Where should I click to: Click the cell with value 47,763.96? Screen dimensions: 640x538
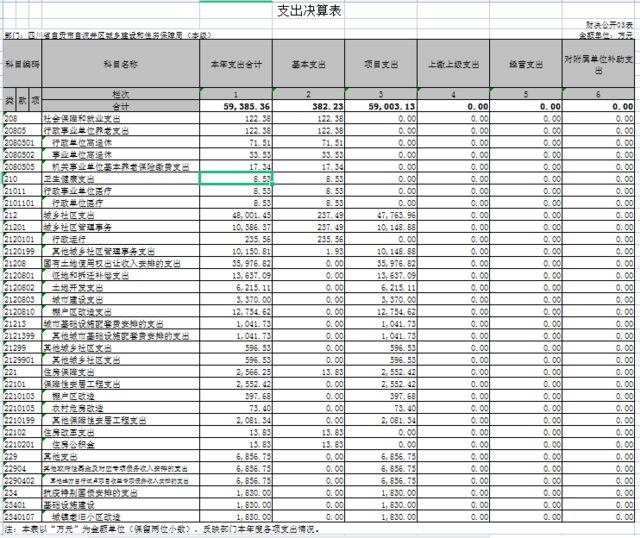[x=380, y=214]
